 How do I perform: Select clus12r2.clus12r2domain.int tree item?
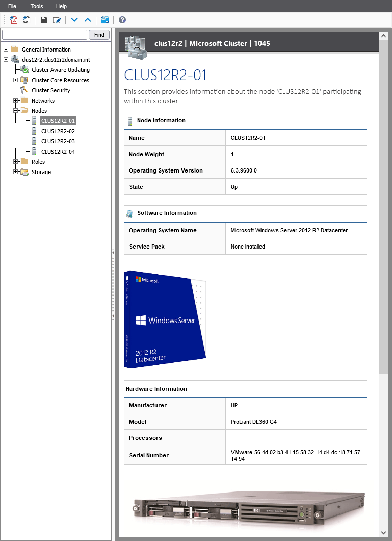(56, 60)
